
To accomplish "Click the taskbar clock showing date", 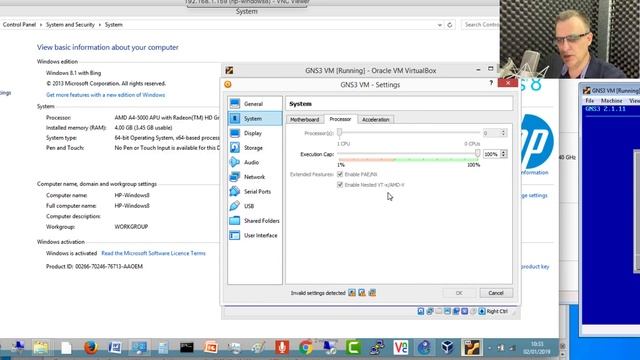I will 536,348.
